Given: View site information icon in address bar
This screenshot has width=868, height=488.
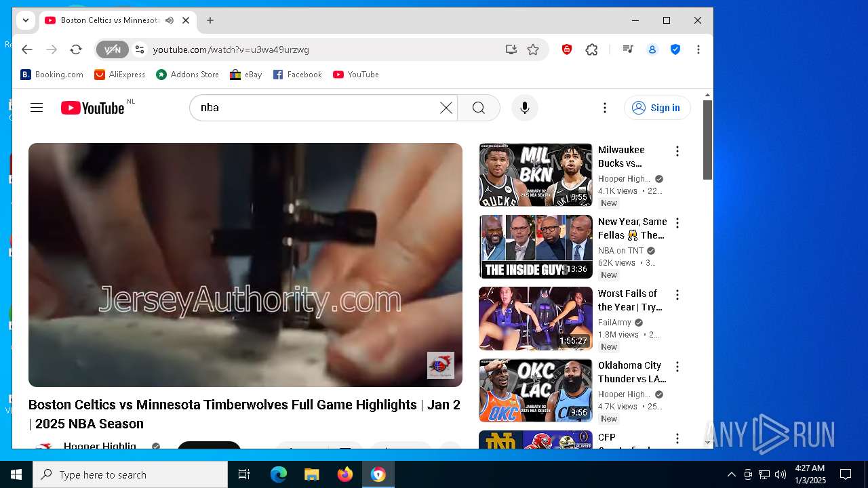Looking at the screenshot, I should pyautogui.click(x=140, y=49).
